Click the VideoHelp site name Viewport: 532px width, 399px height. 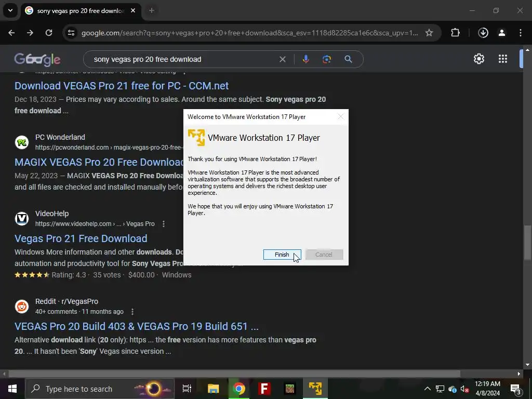pos(52,214)
